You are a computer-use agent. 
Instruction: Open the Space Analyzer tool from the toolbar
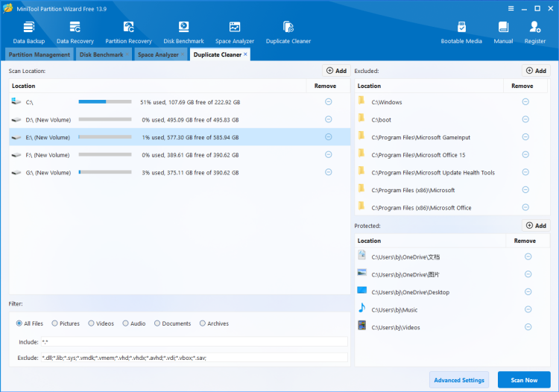point(235,33)
